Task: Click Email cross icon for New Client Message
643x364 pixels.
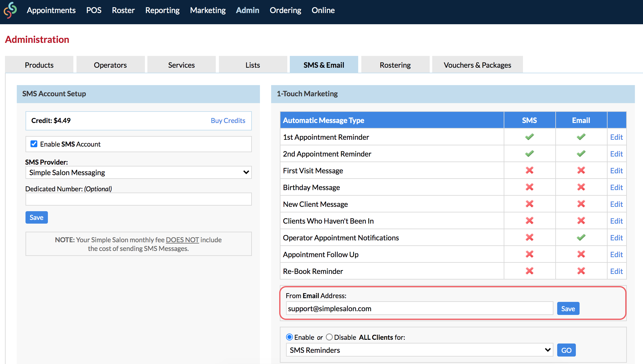Action: [581, 204]
